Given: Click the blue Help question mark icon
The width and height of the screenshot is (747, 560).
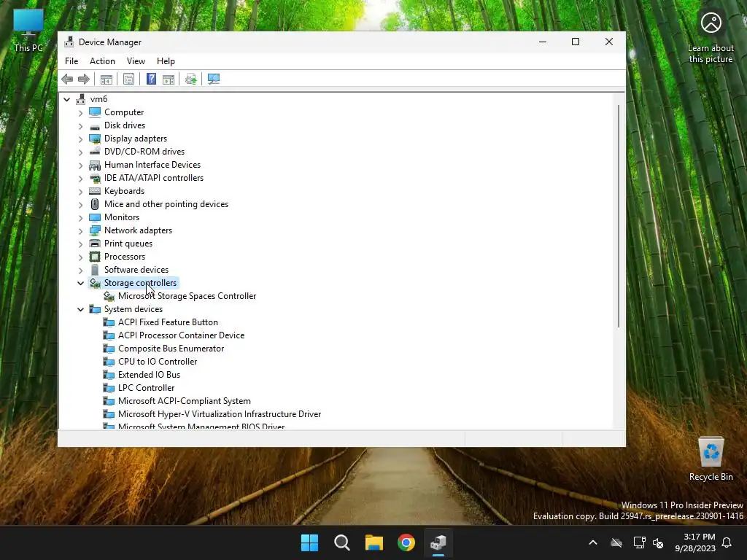Looking at the screenshot, I should [151, 79].
